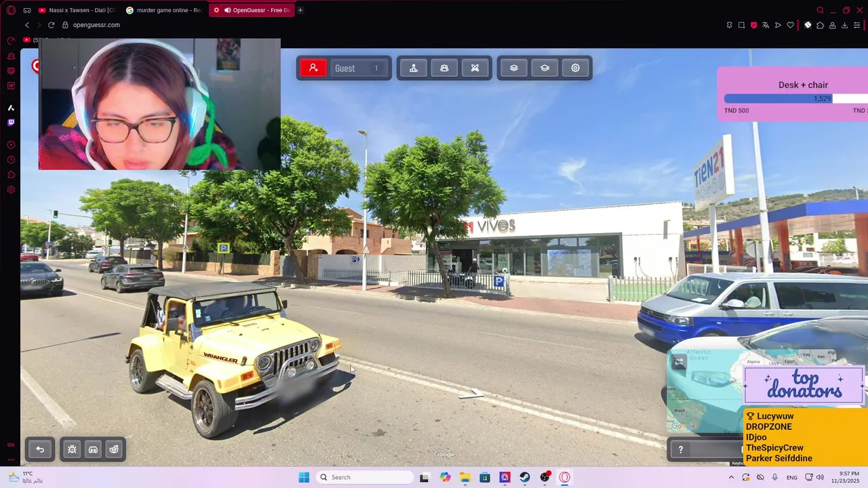Open the Discord icon button
This screenshot has width=868, height=488.
point(93,449)
